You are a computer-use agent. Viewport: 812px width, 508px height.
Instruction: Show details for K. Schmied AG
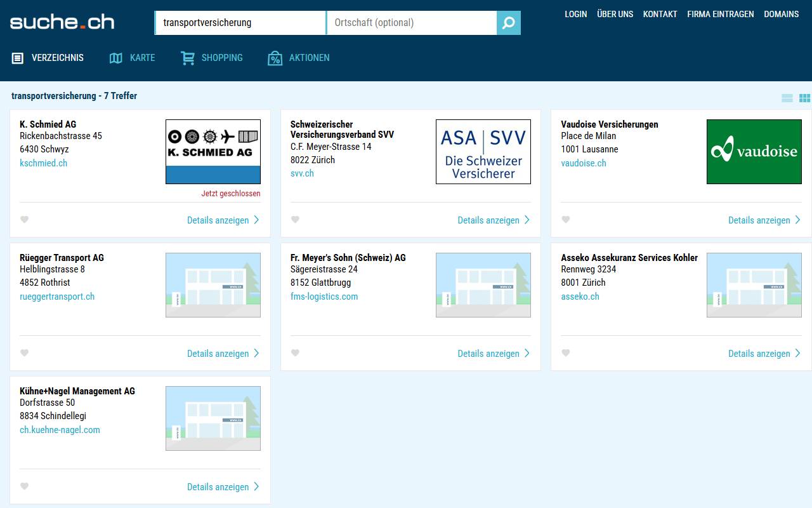pyautogui.click(x=223, y=220)
